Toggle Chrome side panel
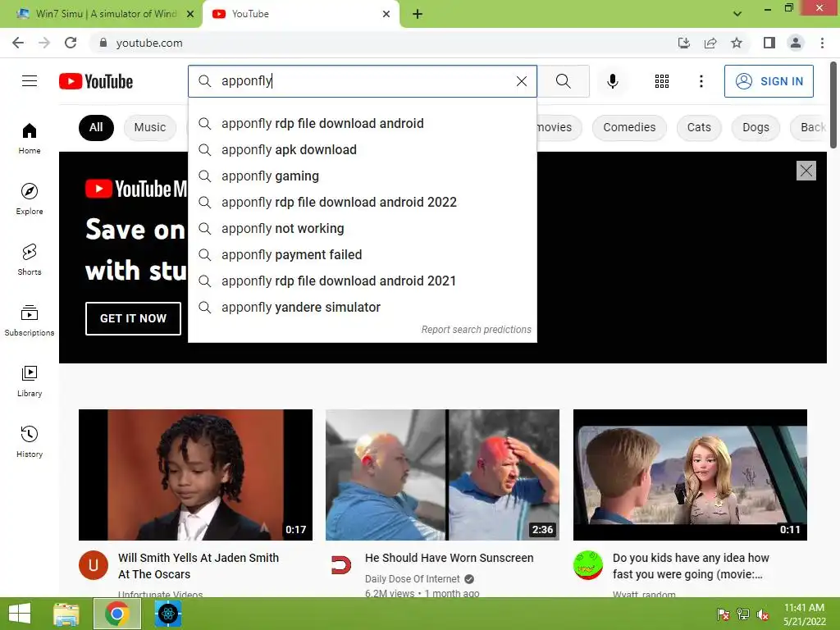The height and width of the screenshot is (630, 840). click(x=769, y=43)
